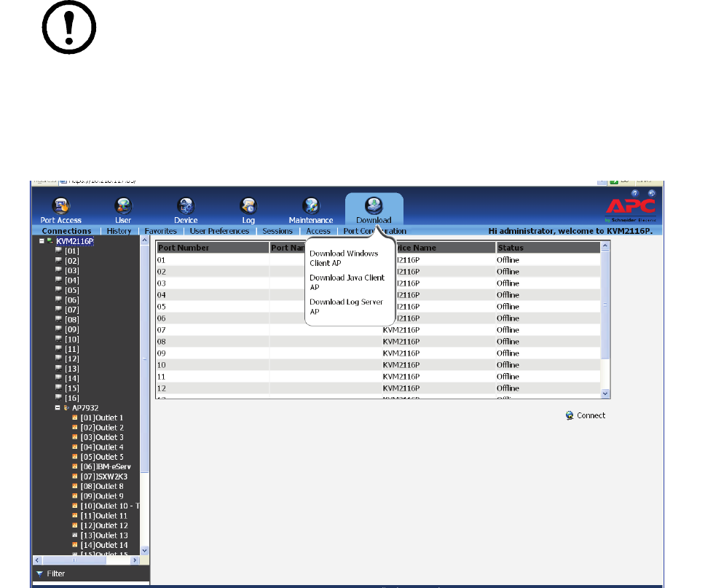
Task: Select port [08] monitor icon in tree
Action: click(x=58, y=319)
